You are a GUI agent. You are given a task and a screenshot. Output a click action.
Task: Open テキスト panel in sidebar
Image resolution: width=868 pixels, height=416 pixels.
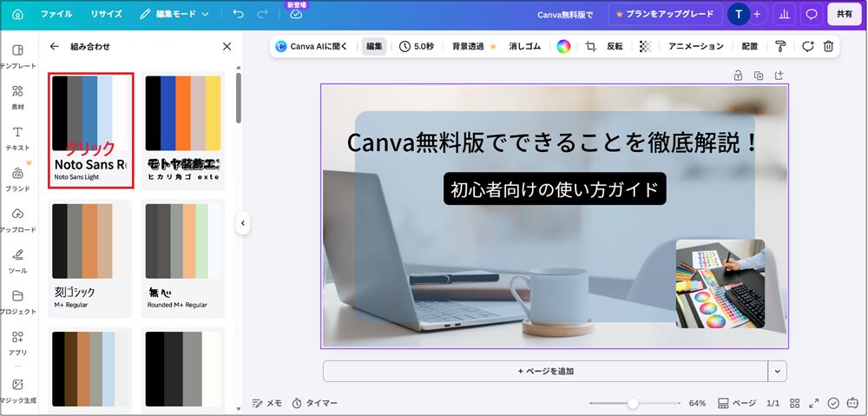pyautogui.click(x=17, y=138)
